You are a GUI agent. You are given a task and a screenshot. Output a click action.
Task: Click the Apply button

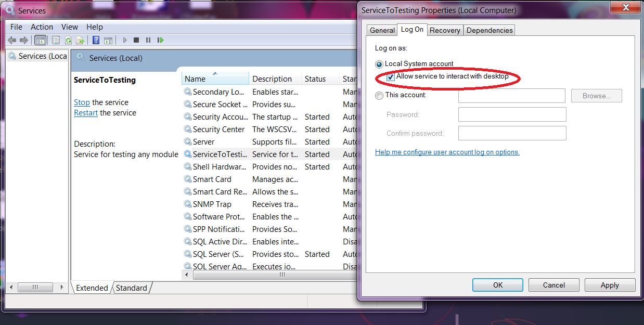coord(609,284)
